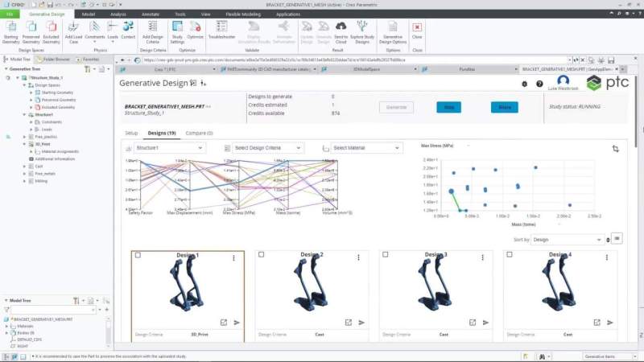Click the browser back arrow
This screenshot has width=644, height=362.
click(x=122, y=60)
